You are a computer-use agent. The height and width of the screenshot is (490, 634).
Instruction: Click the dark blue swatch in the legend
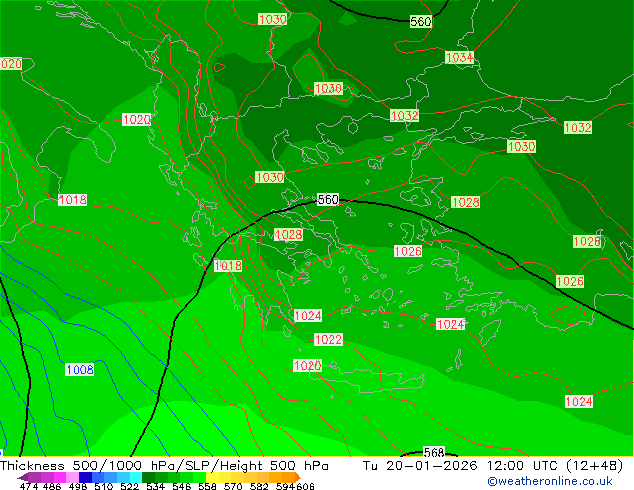[85, 477]
